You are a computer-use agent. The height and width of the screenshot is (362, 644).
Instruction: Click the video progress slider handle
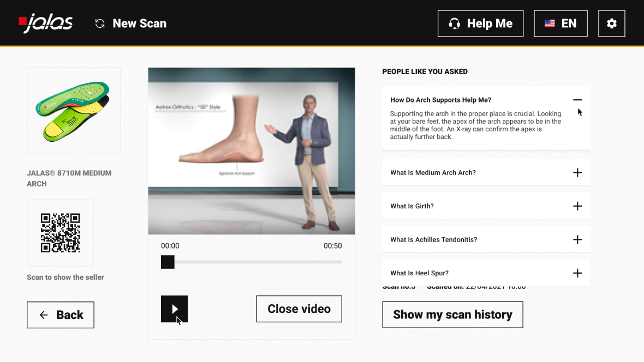[x=168, y=262]
